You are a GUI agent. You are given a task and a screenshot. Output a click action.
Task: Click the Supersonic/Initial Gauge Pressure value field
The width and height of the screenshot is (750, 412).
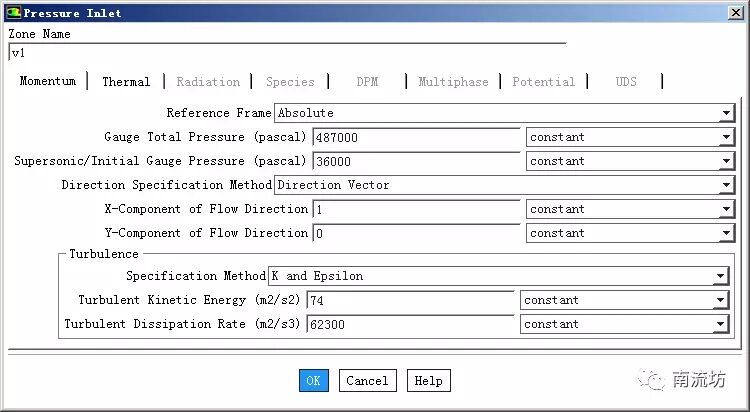(417, 161)
